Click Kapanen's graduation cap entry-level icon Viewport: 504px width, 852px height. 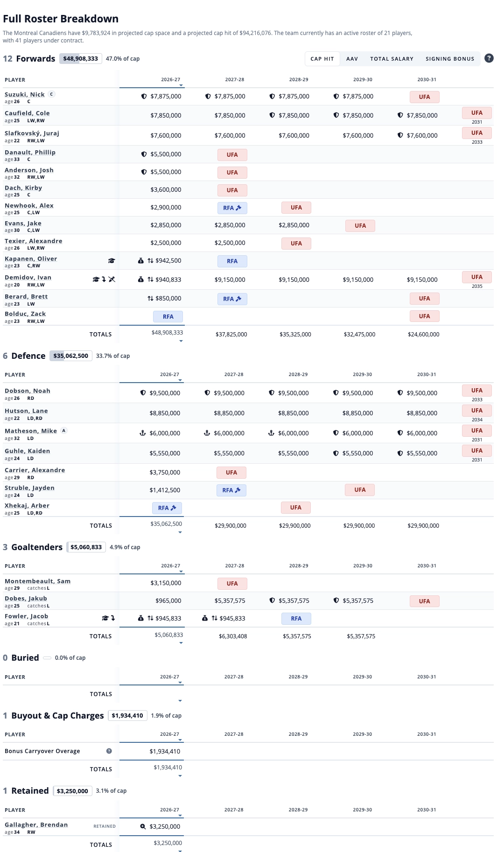[x=112, y=261]
